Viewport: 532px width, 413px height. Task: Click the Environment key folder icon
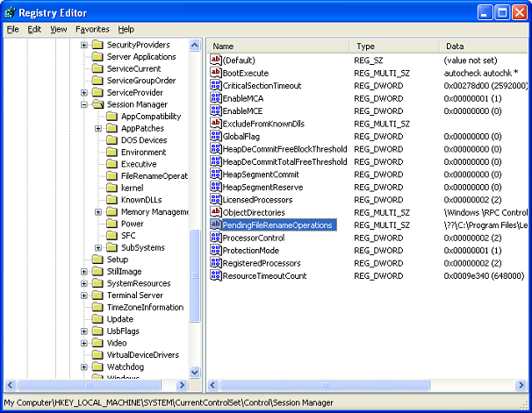(111, 152)
